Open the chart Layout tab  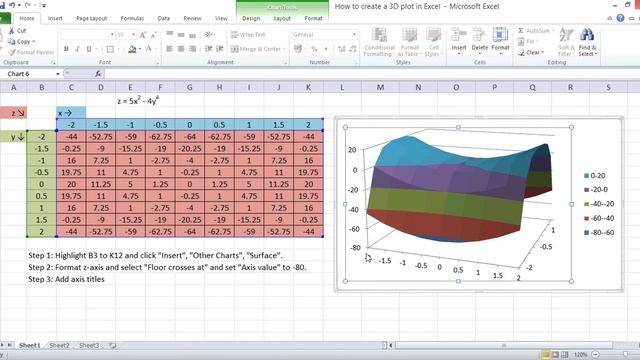coord(282,18)
